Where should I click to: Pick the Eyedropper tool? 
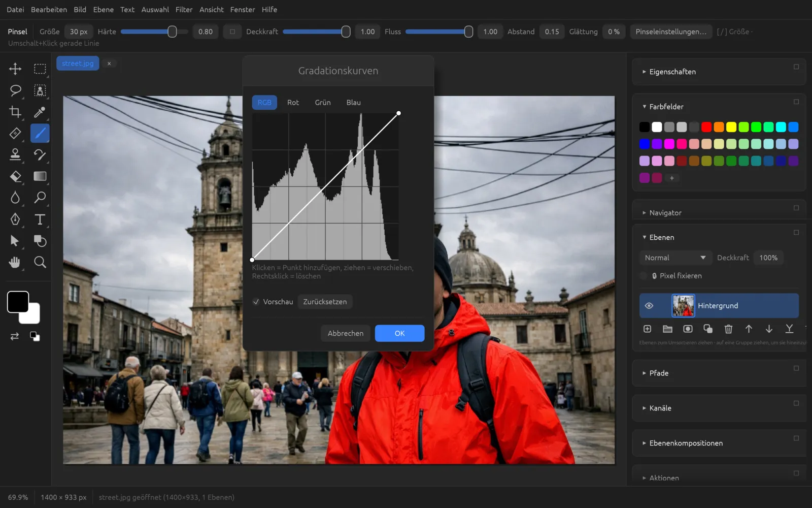click(x=40, y=112)
